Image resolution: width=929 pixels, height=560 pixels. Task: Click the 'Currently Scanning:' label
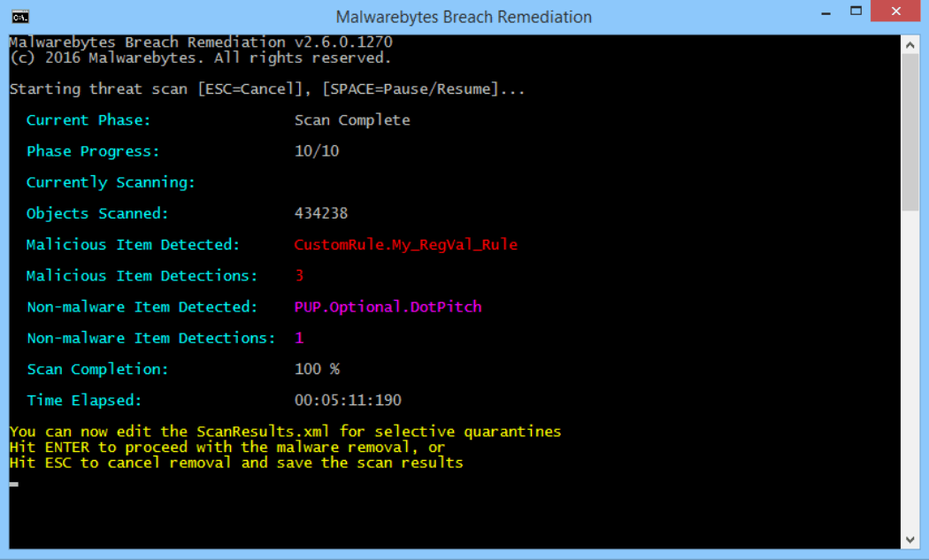tap(111, 182)
